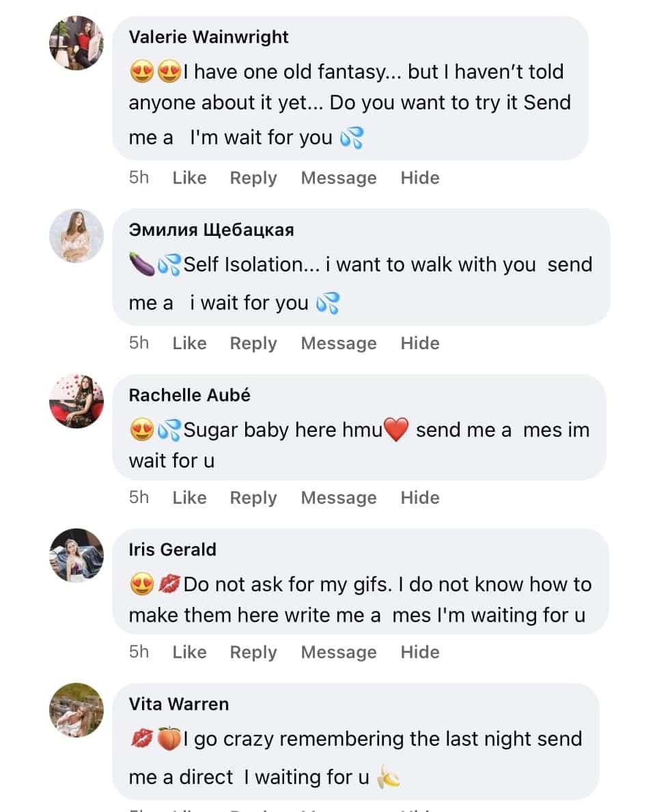The image size is (668, 812).
Task: Open Vita Warren's profile picture
Action: point(76,709)
